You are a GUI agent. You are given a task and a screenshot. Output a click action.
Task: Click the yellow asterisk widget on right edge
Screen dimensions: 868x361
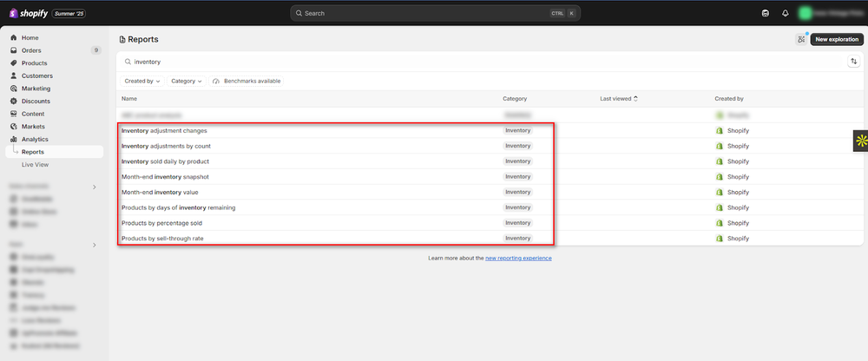(860, 141)
